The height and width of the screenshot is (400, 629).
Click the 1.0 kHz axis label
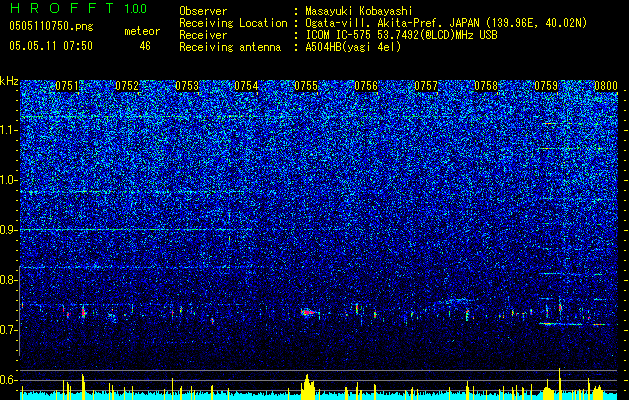pos(8,180)
